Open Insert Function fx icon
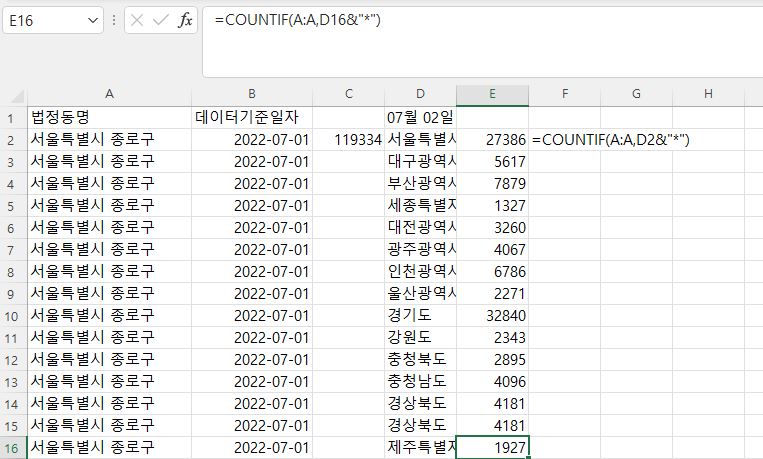Screen dimensions: 763x459 pos(185,20)
